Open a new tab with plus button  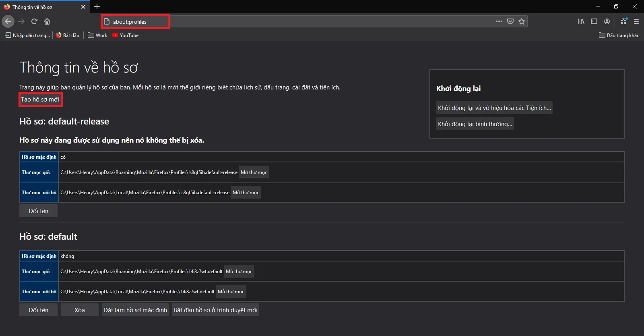coord(97,6)
